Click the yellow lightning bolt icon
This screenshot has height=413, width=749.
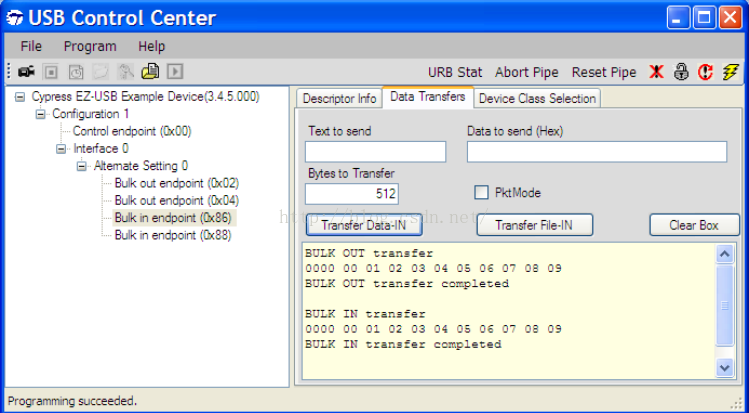[x=730, y=72]
